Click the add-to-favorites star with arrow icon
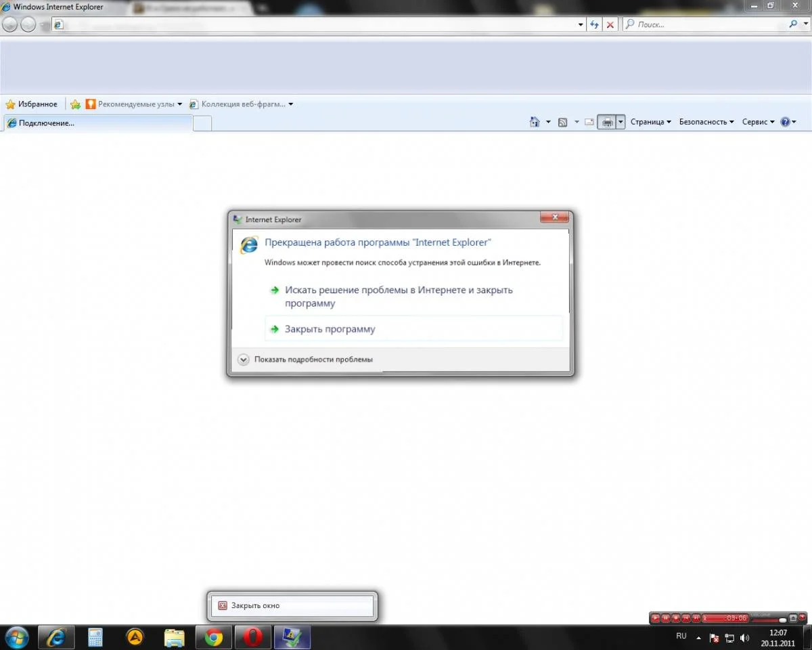 tap(75, 104)
